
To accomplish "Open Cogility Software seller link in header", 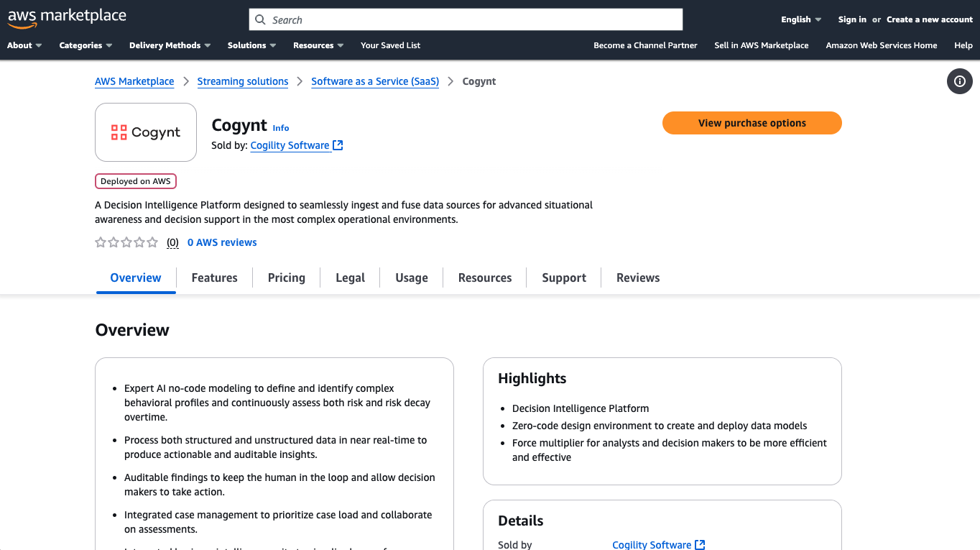I will tap(290, 145).
